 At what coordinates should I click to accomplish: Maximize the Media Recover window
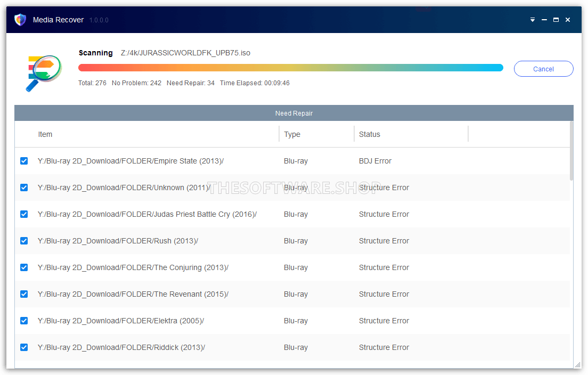point(556,20)
